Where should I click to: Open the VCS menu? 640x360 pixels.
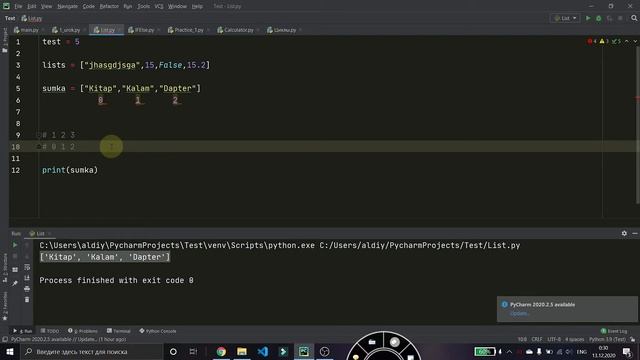pos(159,6)
